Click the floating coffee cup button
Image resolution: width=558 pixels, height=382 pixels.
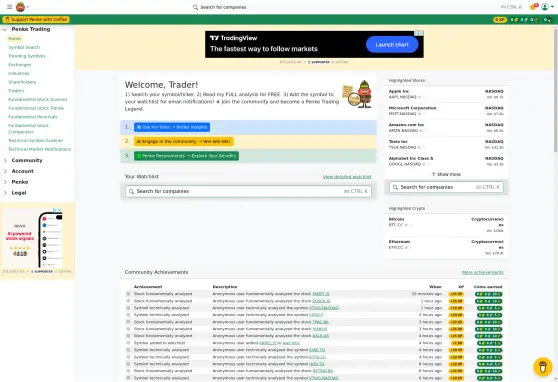point(543,366)
